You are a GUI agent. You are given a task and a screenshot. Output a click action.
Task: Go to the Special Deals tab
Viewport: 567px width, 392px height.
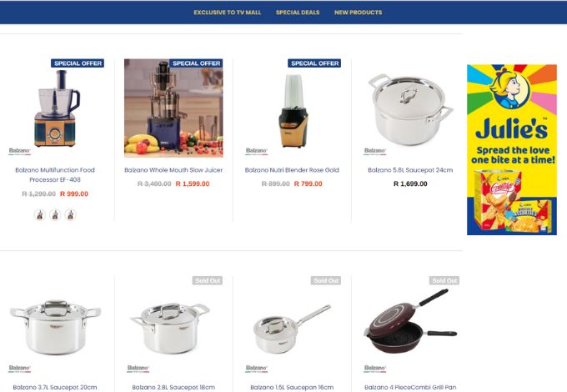[298, 13]
